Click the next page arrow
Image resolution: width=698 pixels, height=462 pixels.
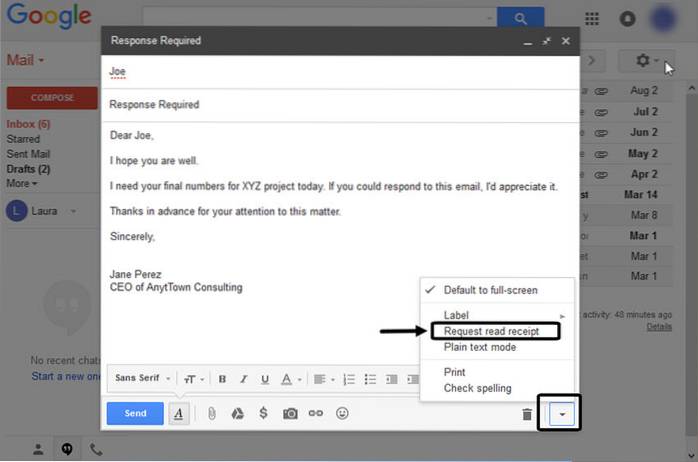(x=592, y=61)
